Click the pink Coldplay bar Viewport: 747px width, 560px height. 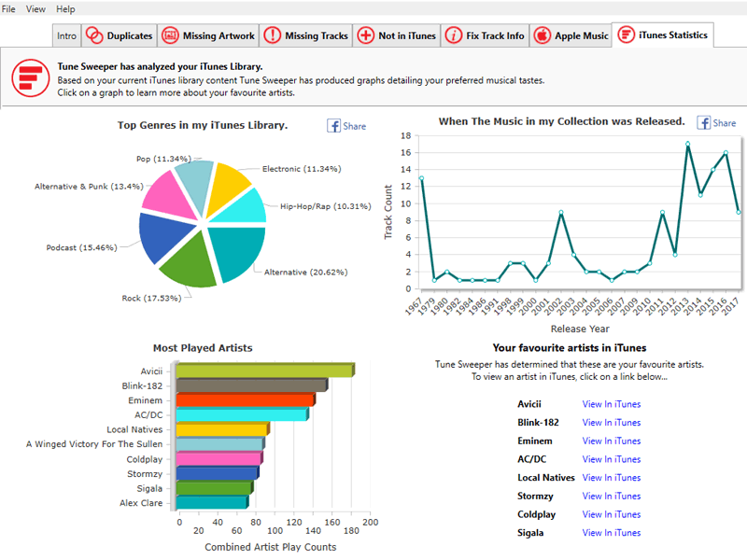[219, 458]
